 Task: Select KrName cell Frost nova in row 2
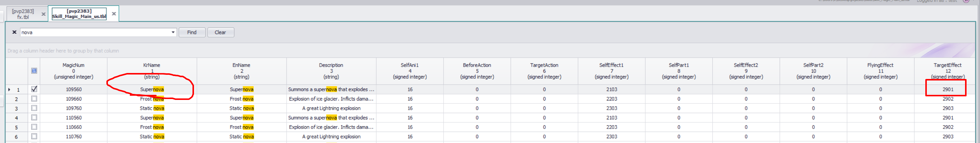[152, 99]
